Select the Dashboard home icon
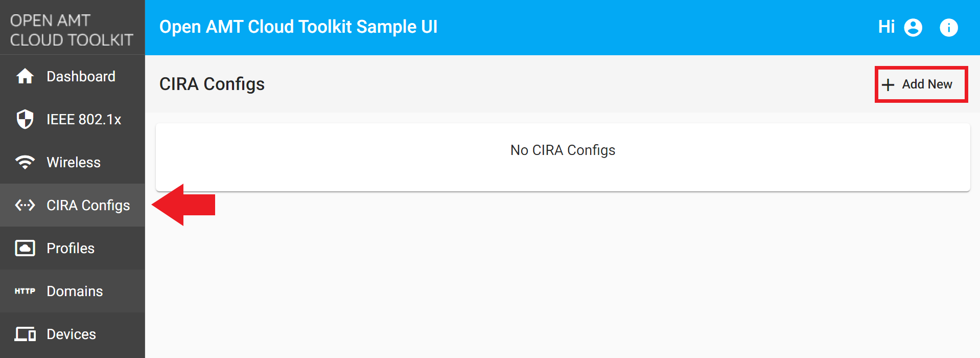Viewport: 980px width, 358px height. (24, 76)
